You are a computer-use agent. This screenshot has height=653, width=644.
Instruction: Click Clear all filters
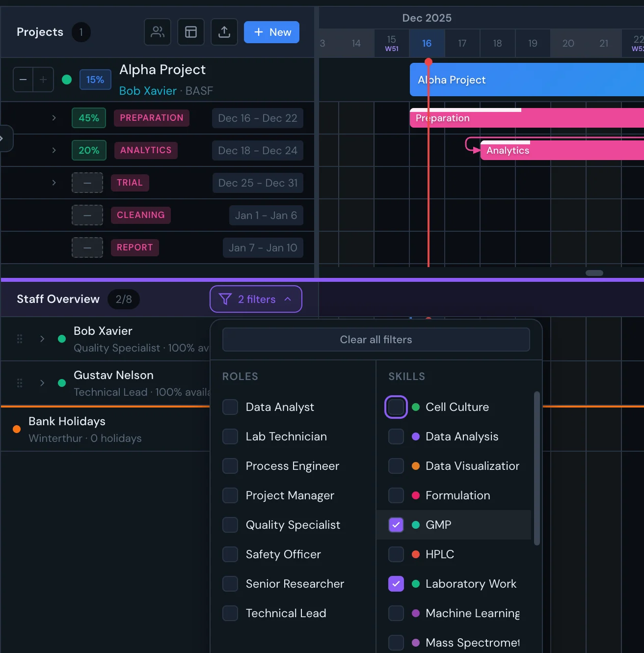376,339
